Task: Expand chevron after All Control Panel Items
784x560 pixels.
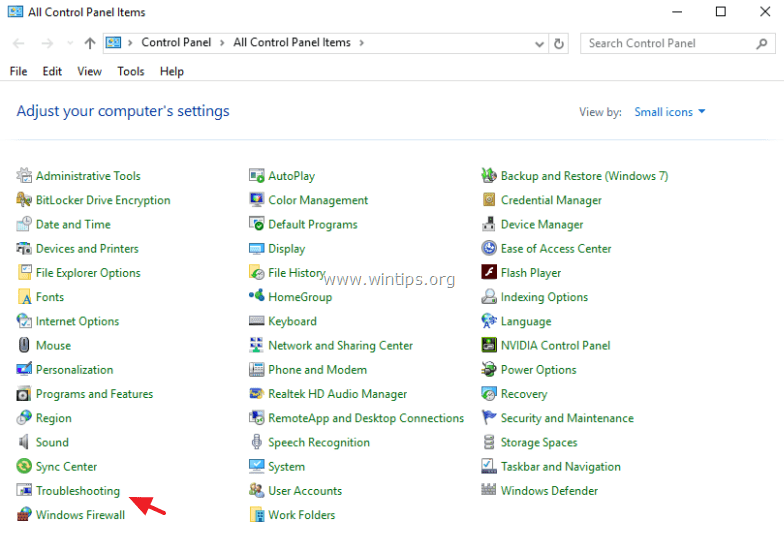Action: click(x=362, y=43)
